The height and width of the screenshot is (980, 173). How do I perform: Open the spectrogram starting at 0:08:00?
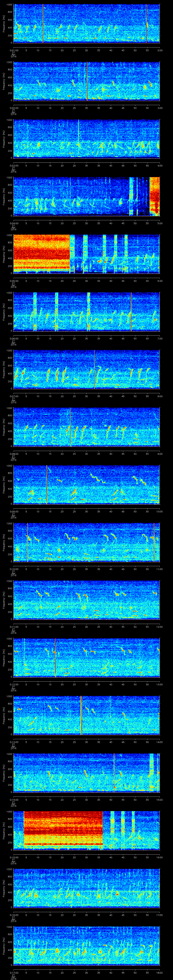[x=86, y=427]
